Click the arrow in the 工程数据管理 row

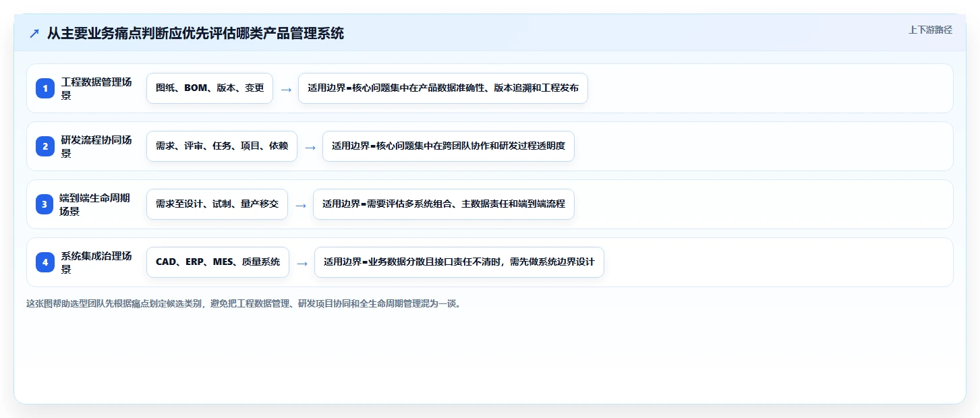(286, 89)
